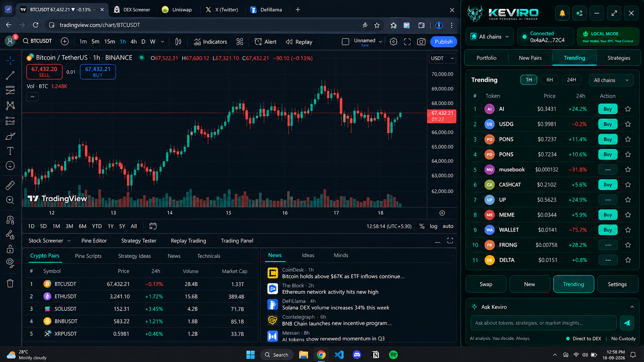Viewport: 644px width, 362px height.
Task: Open Discord from the taskbar
Action: click(x=357, y=355)
